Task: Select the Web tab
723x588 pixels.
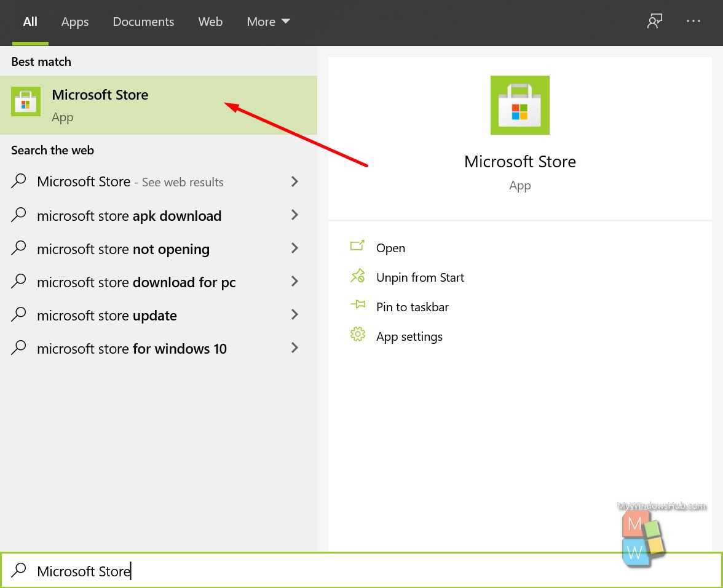Action: [210, 22]
